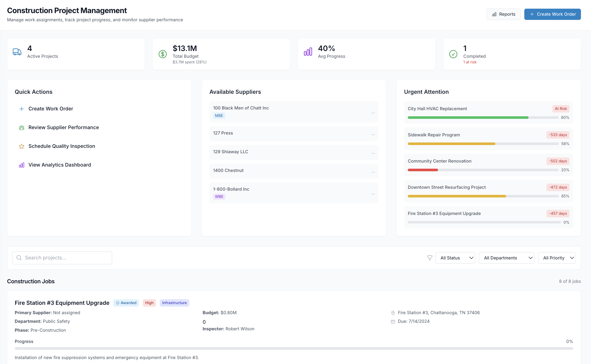Click the Create Work Order button
Screen dimensions: 591x364
point(552,14)
